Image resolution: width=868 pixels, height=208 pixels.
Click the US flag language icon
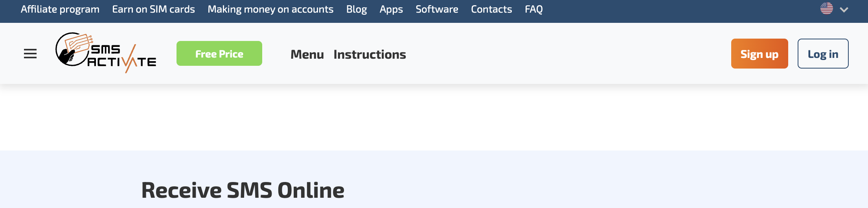coord(826,9)
